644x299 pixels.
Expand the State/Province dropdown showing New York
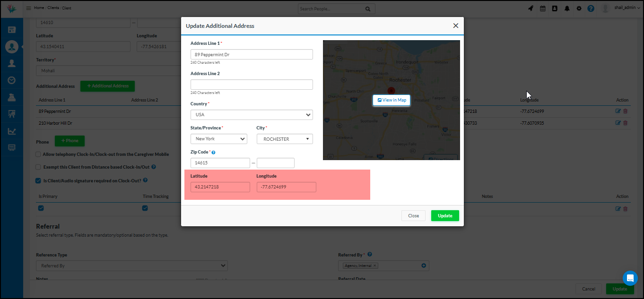[218, 139]
